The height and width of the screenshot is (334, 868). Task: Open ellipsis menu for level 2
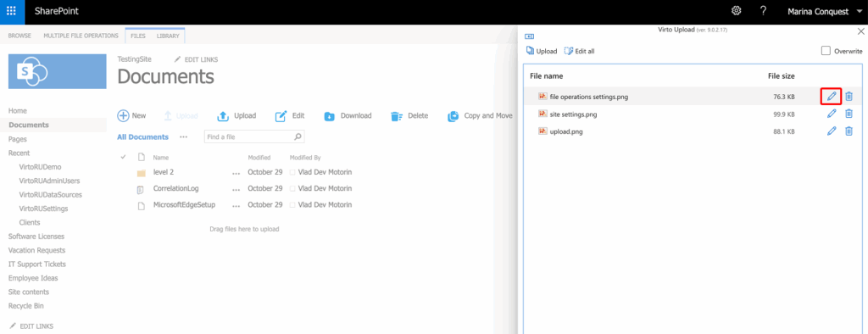(236, 173)
